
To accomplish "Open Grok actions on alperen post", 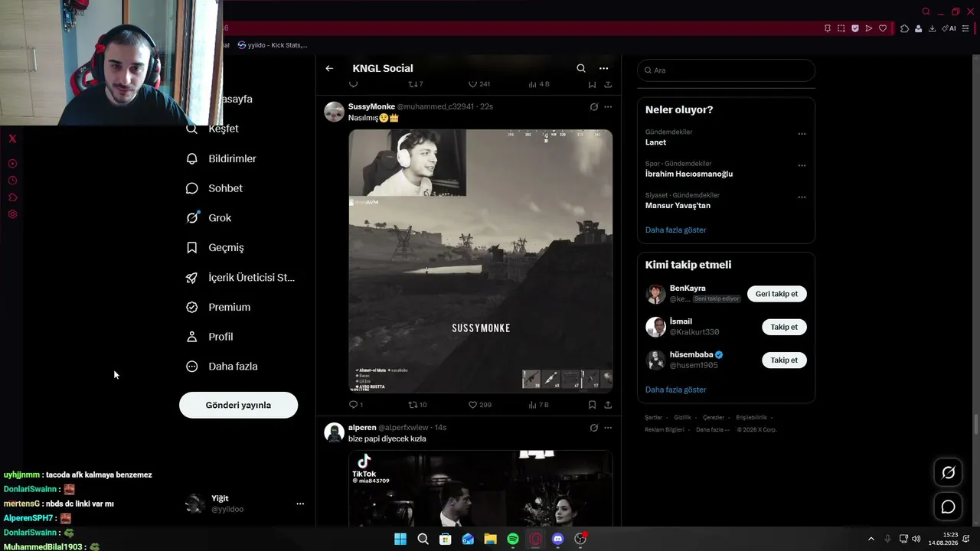I will point(593,428).
